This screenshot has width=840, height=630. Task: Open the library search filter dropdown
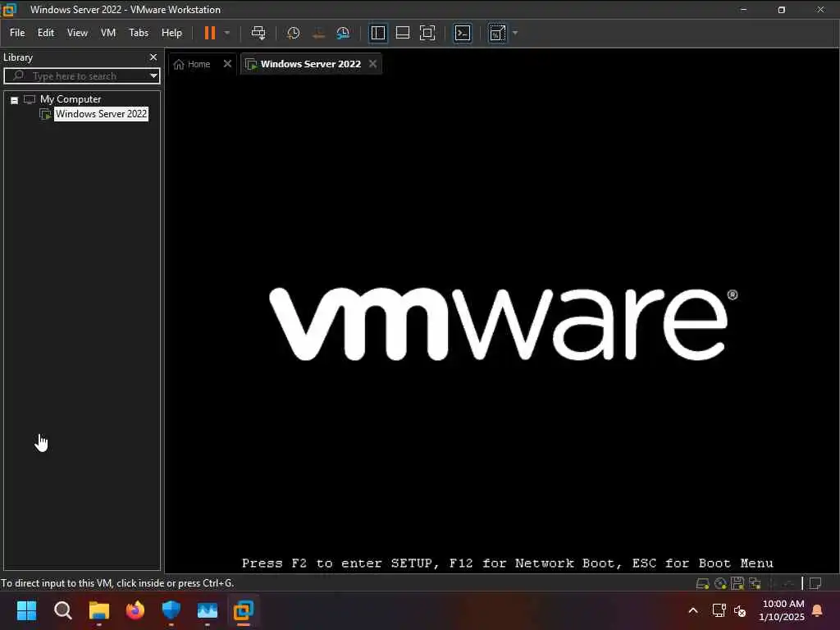[153, 75]
